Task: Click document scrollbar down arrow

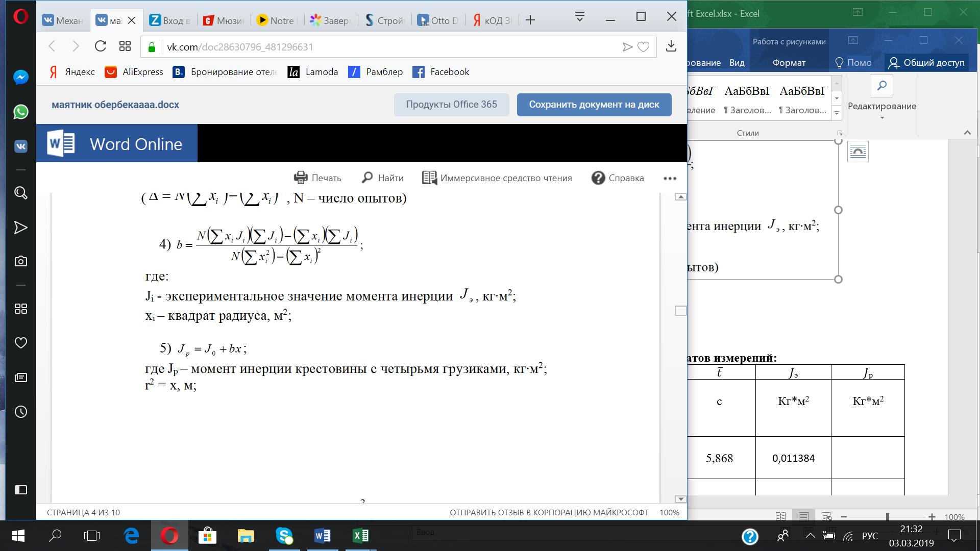Action: (x=681, y=499)
